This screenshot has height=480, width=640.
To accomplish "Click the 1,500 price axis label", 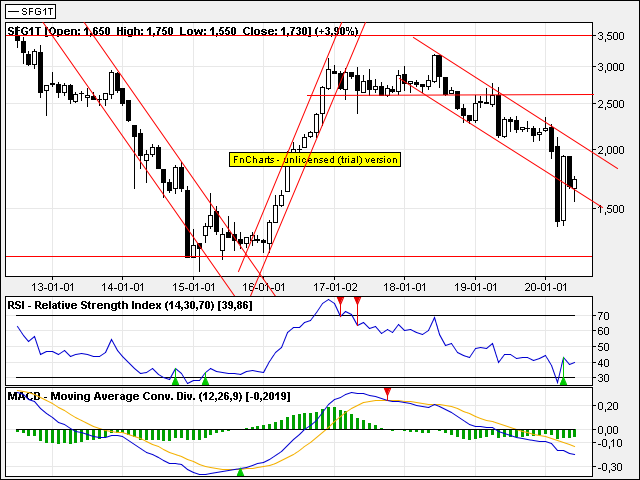I will point(611,209).
